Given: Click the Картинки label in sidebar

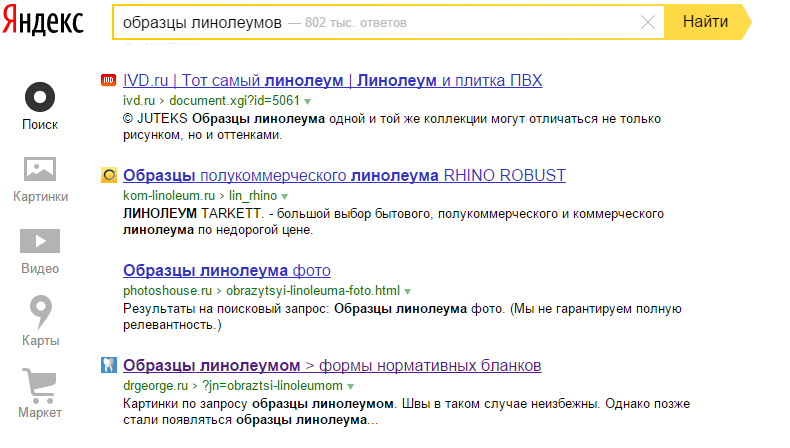Looking at the screenshot, I should (40, 197).
